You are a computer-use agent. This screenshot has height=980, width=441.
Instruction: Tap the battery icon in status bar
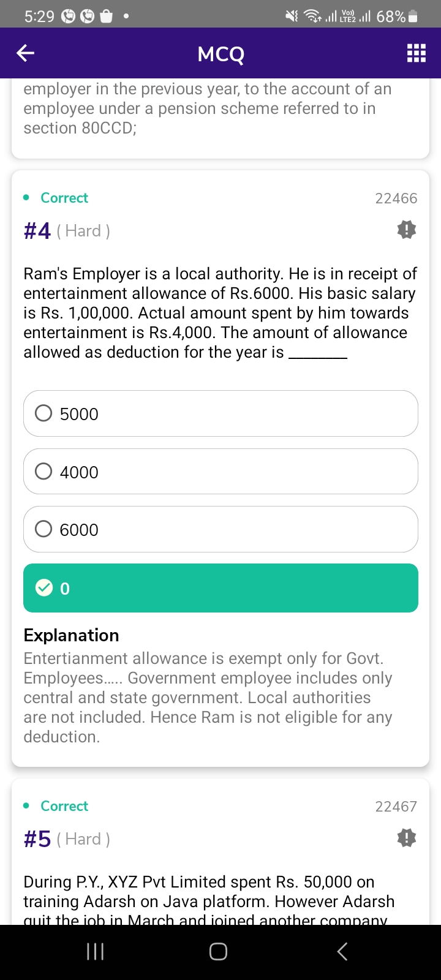413,17
